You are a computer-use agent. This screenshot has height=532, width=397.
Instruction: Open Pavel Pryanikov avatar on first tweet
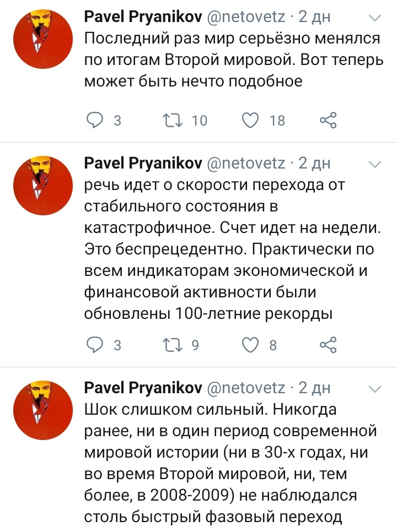[x=43, y=39]
